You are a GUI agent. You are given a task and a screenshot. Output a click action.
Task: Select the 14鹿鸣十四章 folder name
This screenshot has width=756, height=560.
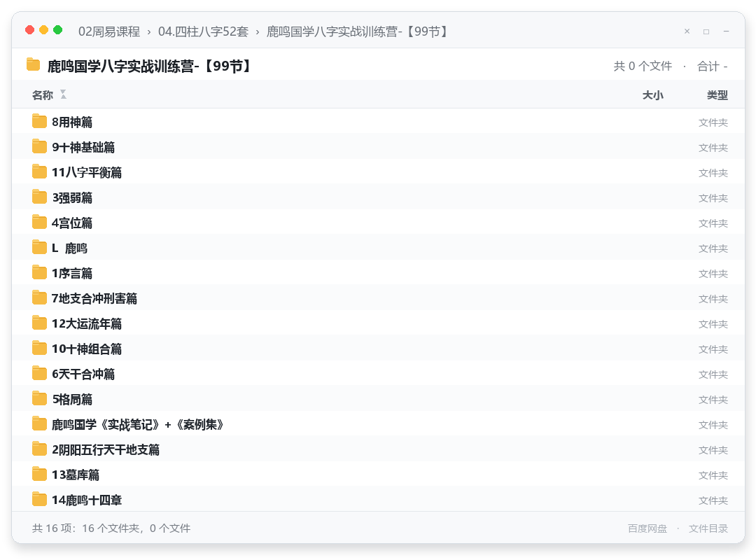pos(87,500)
